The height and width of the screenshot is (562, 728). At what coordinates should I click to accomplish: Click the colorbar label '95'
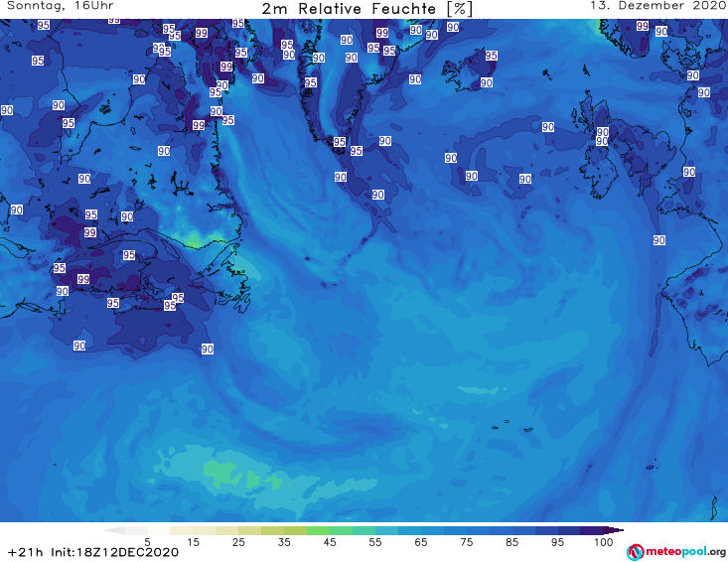557,542
